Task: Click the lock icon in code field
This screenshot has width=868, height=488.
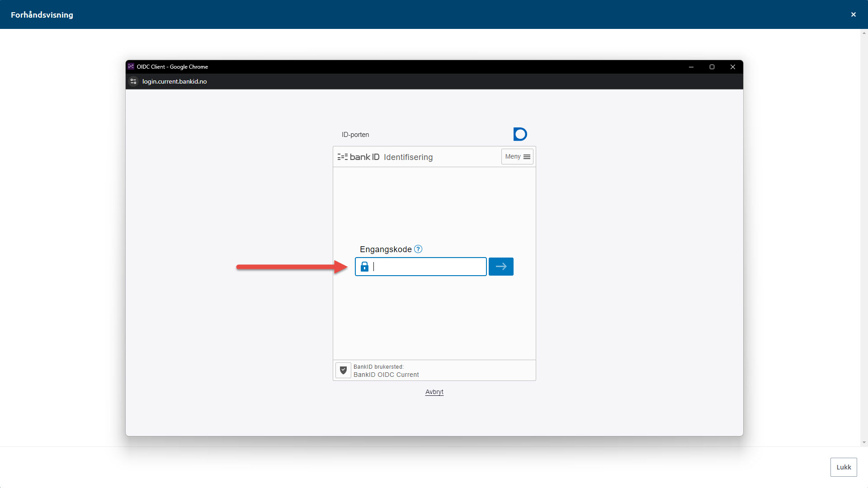Action: click(x=364, y=267)
